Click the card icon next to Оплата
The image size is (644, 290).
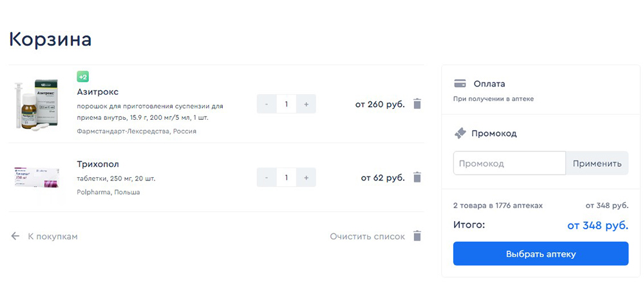point(460,84)
